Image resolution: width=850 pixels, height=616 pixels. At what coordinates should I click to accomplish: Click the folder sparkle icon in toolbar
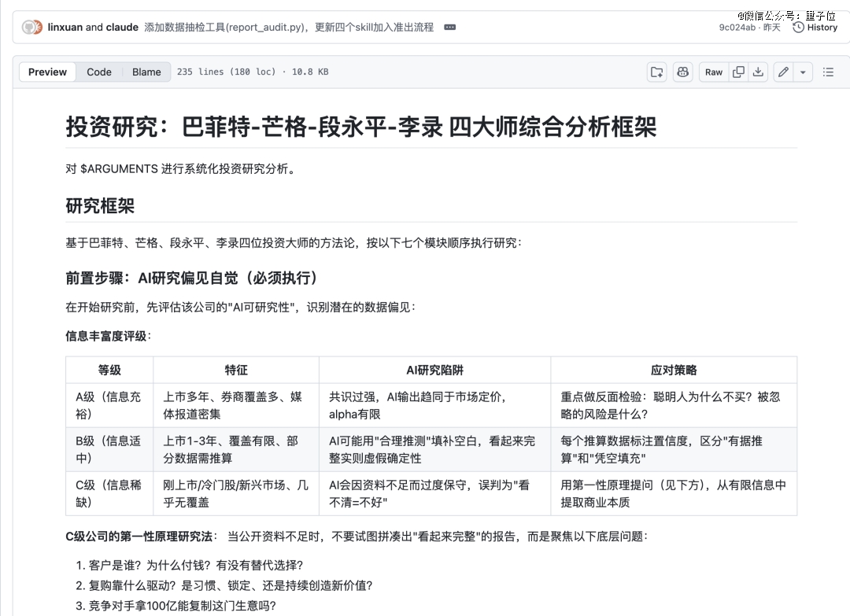click(656, 72)
